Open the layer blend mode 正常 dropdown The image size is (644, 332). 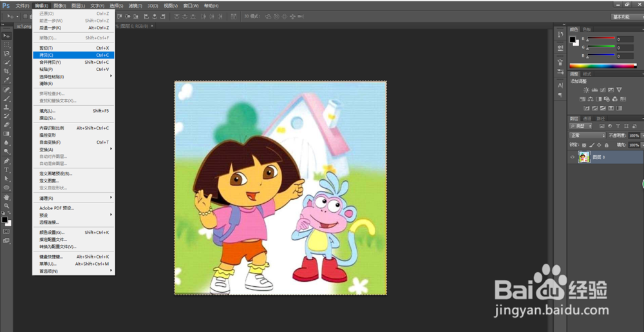click(587, 135)
